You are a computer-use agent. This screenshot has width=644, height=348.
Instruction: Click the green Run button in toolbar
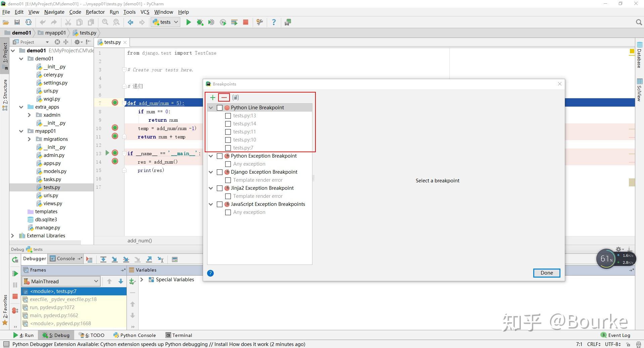pos(189,22)
